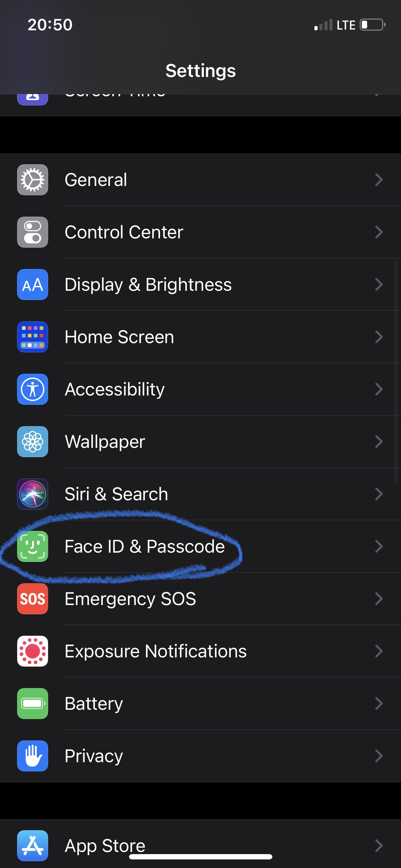Tap the Home Screen grid icon

coord(32,337)
